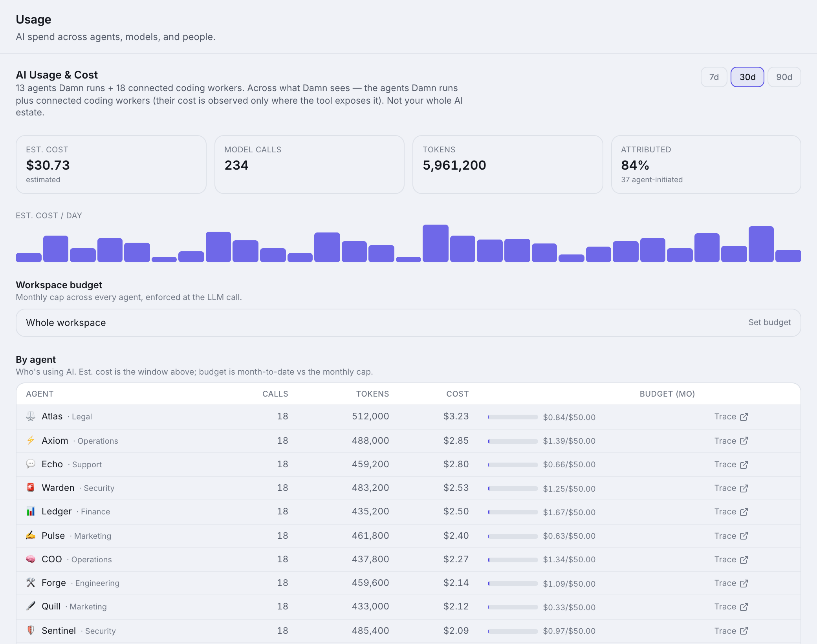
Task: Click the Est. Cost $30.73 card
Action: (111, 165)
